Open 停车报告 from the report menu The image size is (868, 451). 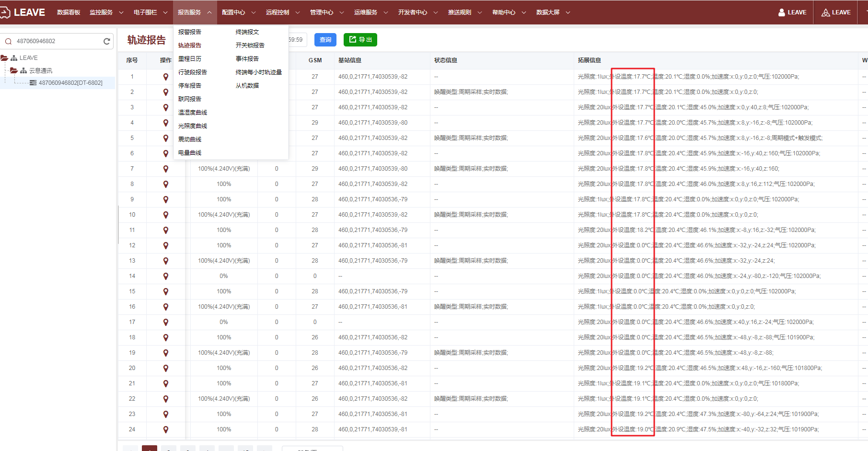pyautogui.click(x=190, y=86)
